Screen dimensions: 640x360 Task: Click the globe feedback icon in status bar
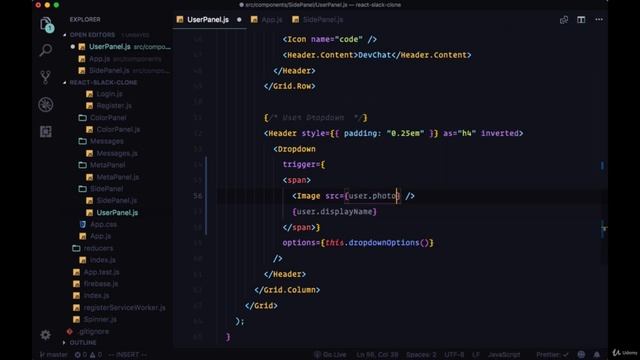click(581, 355)
